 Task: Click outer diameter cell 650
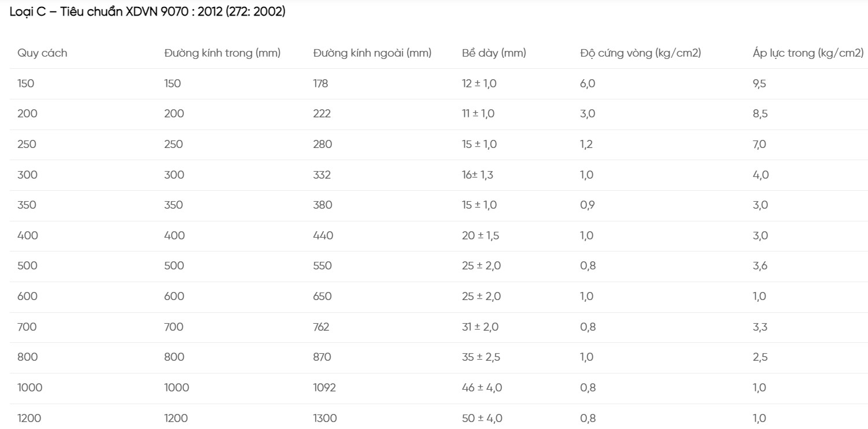coord(323,297)
